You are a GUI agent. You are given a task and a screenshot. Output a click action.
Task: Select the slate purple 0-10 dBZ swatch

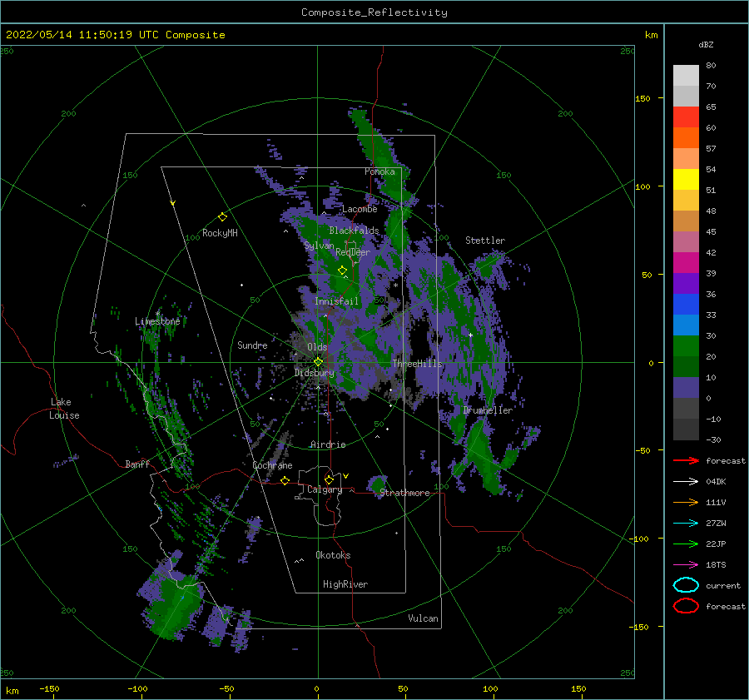click(x=686, y=387)
